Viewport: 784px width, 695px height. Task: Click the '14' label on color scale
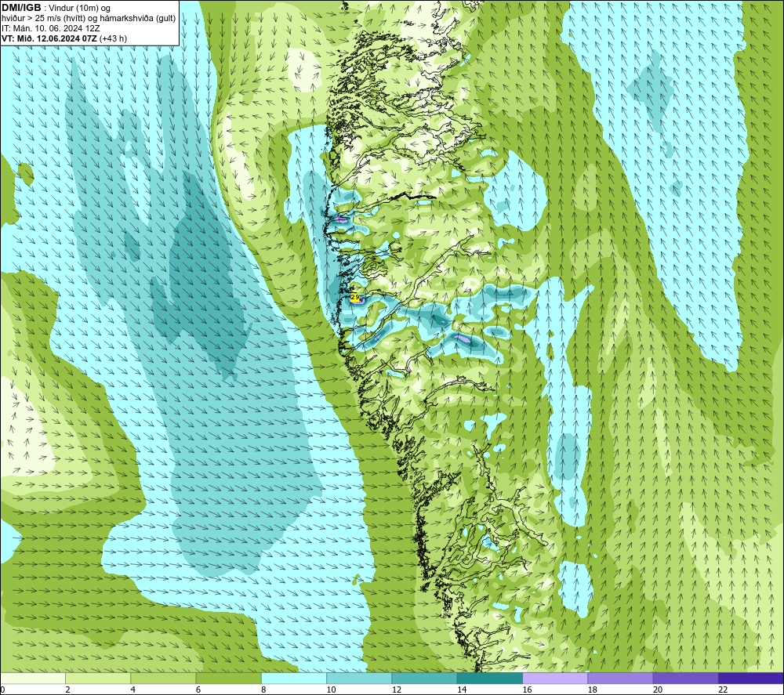[x=462, y=690]
